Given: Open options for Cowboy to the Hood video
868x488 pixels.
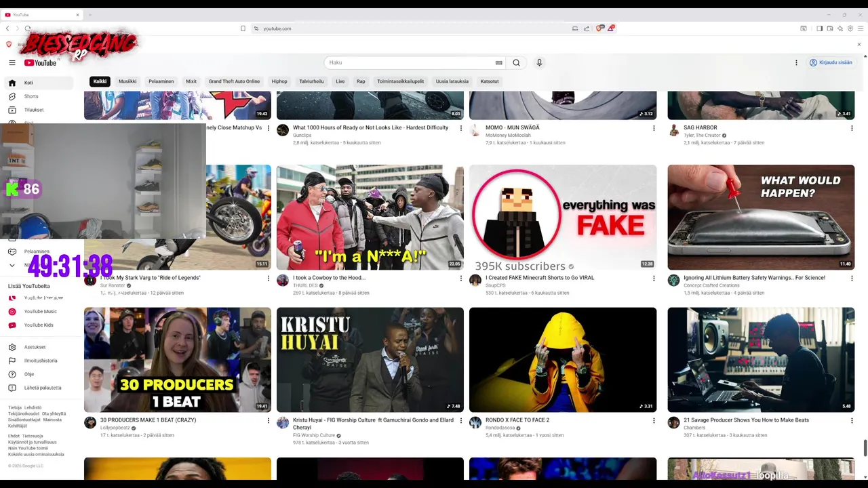Looking at the screenshot, I should [461, 278].
